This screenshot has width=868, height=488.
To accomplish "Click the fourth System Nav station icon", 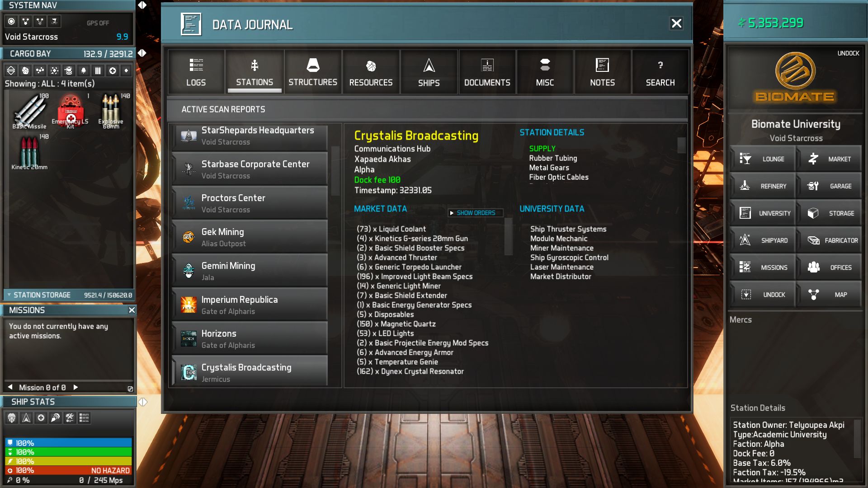I will tap(54, 21).
